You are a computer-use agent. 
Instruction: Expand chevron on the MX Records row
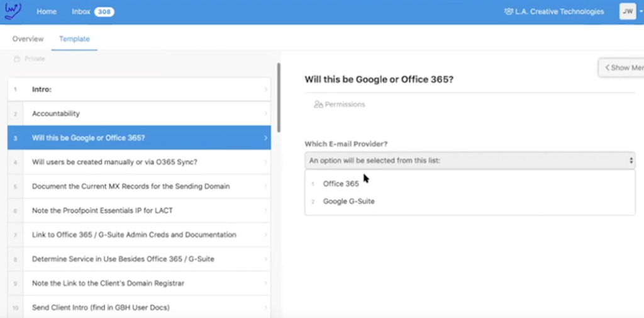(x=266, y=186)
